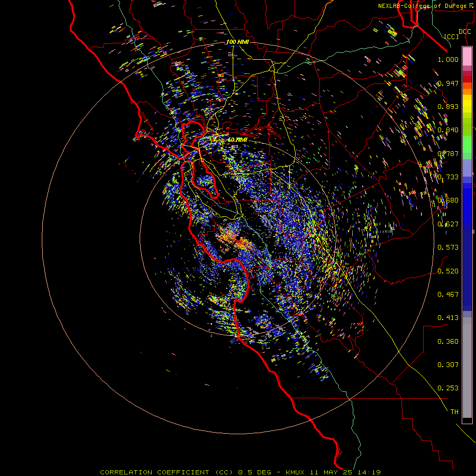Select the 0.253 scale value
The height and width of the screenshot is (476, 476).
click(x=448, y=388)
